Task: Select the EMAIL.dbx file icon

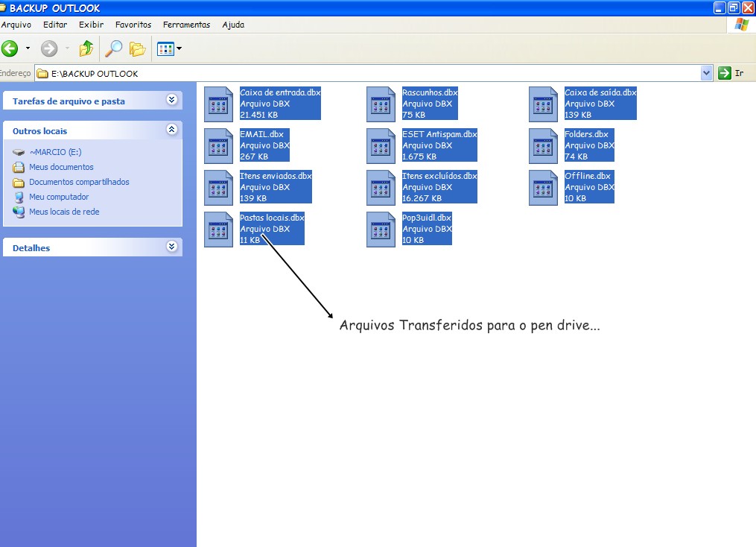Action: (218, 146)
